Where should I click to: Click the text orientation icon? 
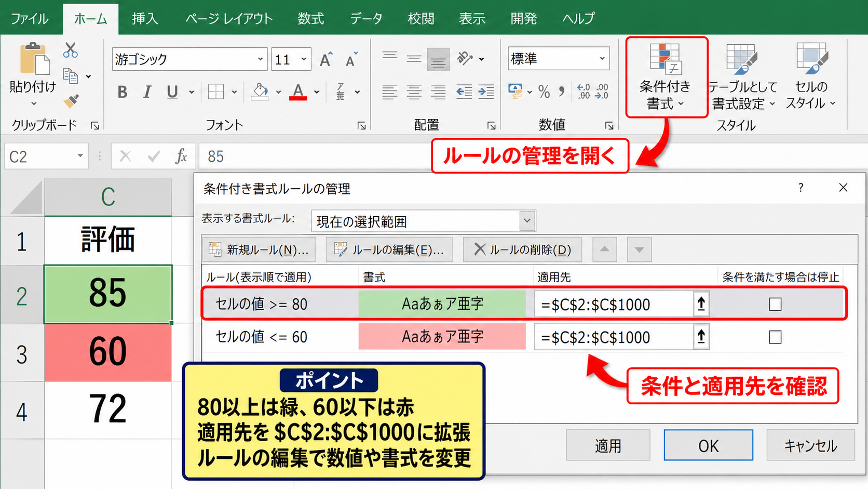coord(465,59)
